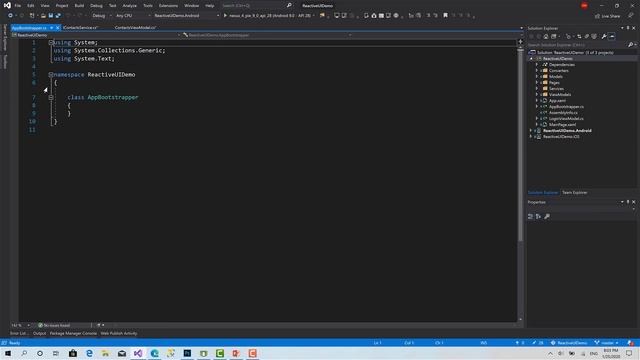Close the AppBootstrapper.cs tab
Image resolution: width=640 pixels, height=360 pixels.
pyautogui.click(x=58, y=28)
